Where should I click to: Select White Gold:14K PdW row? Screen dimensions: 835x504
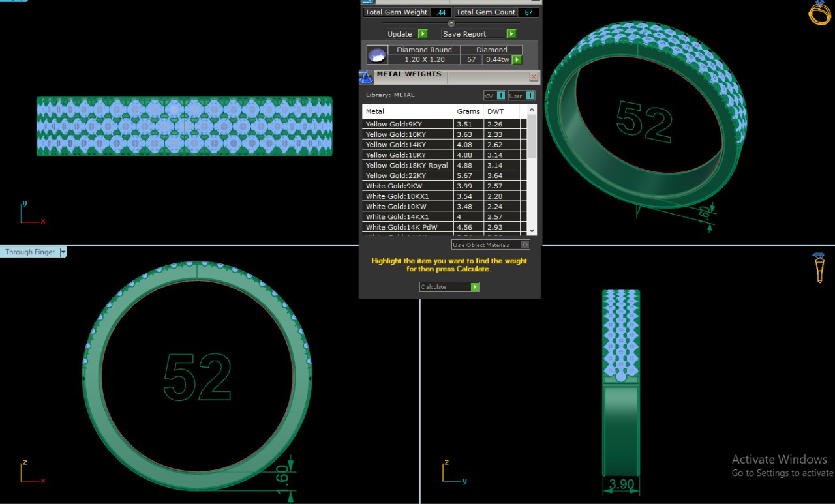[x=407, y=228]
